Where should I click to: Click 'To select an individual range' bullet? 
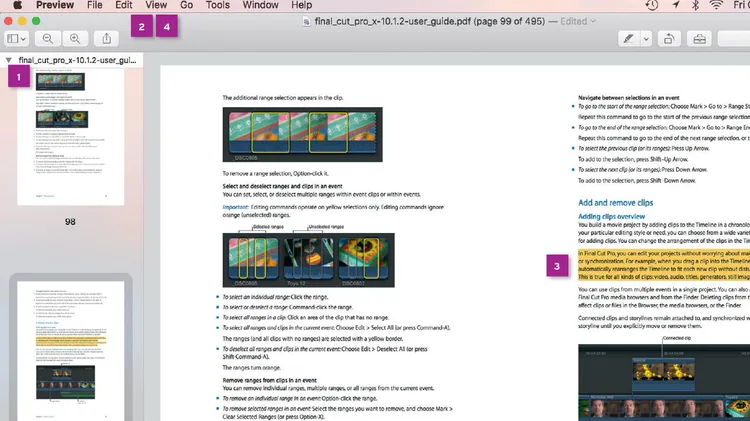[276, 297]
